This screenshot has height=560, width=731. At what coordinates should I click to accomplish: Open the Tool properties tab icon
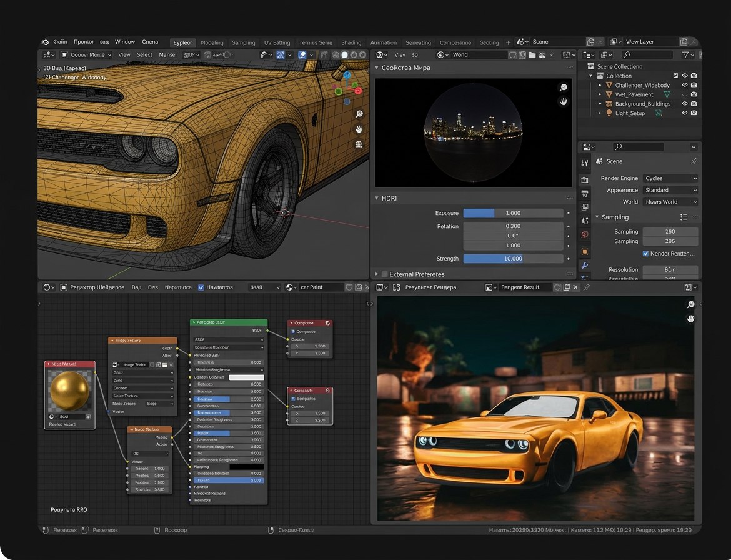(x=585, y=163)
